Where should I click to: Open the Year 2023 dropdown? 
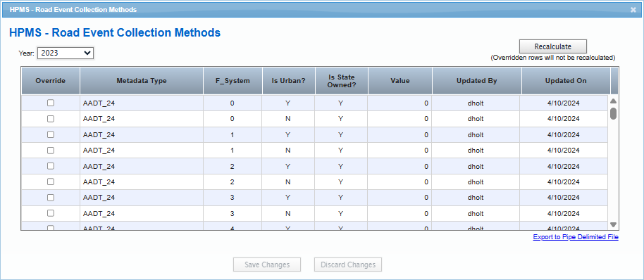[x=66, y=53]
